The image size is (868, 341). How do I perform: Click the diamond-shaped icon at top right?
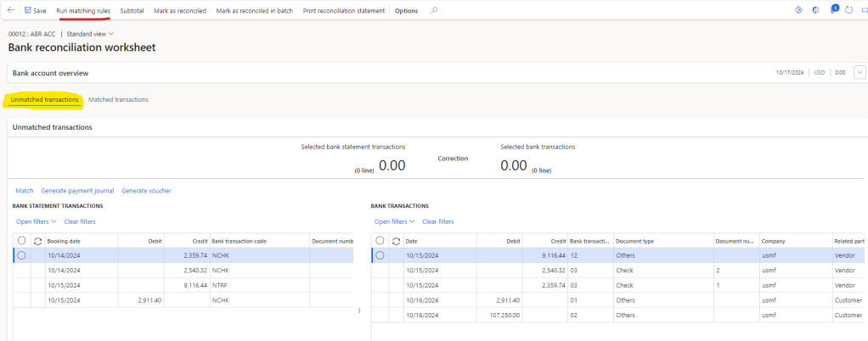[x=798, y=10]
